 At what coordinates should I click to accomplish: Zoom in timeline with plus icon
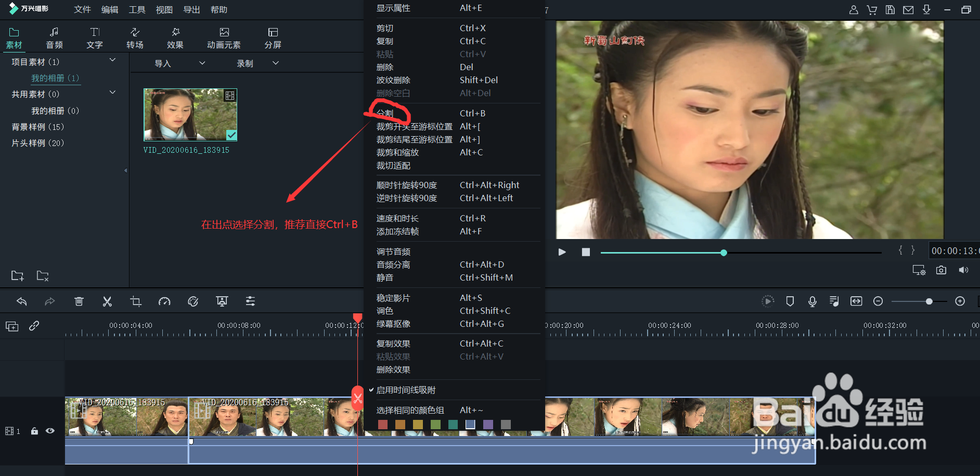[960, 301]
